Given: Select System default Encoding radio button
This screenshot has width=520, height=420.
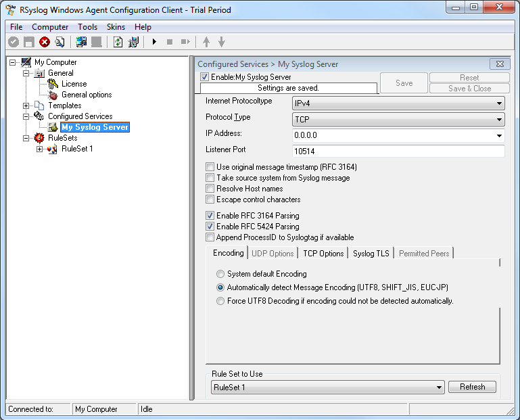Looking at the screenshot, I should 220,274.
